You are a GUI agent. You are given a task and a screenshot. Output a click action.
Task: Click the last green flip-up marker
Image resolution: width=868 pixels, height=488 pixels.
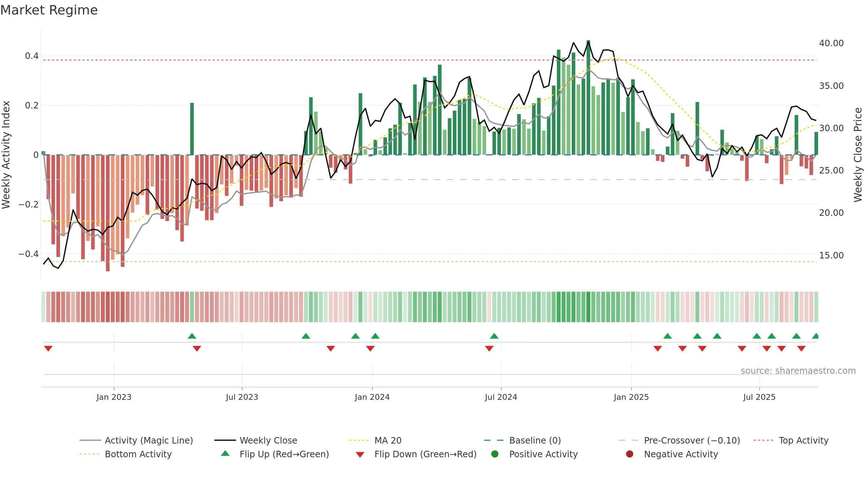pyautogui.click(x=815, y=336)
